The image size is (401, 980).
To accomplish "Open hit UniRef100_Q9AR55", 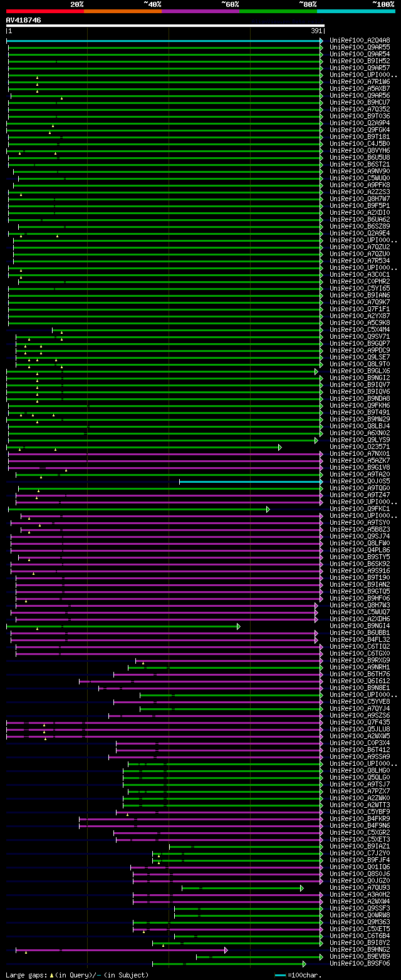I will tap(360, 48).
